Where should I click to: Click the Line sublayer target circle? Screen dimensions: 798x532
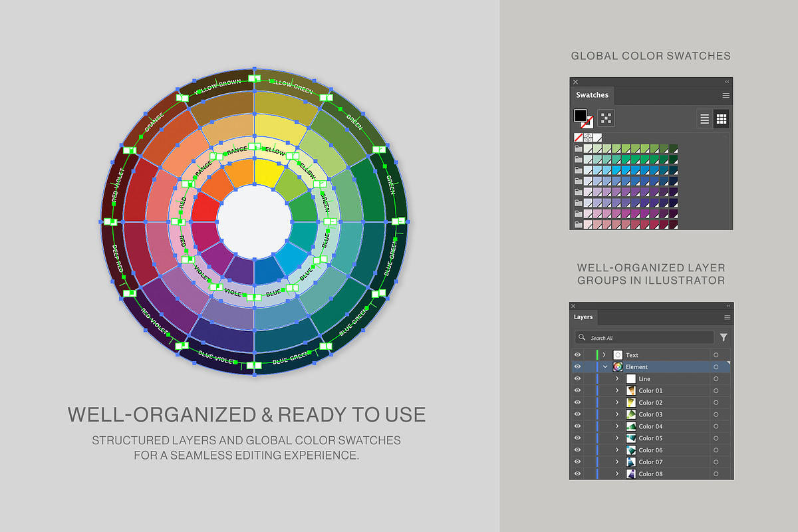tap(716, 379)
